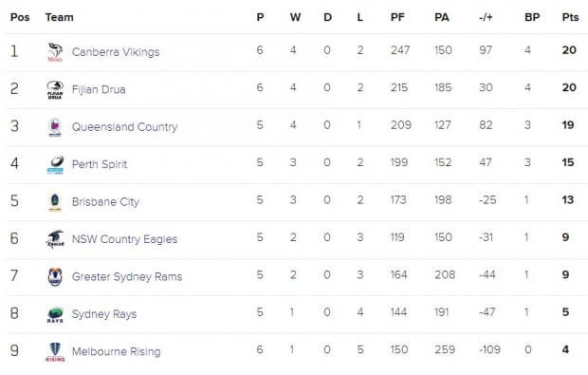
Task: Click the BP column header
Action: coord(532,17)
